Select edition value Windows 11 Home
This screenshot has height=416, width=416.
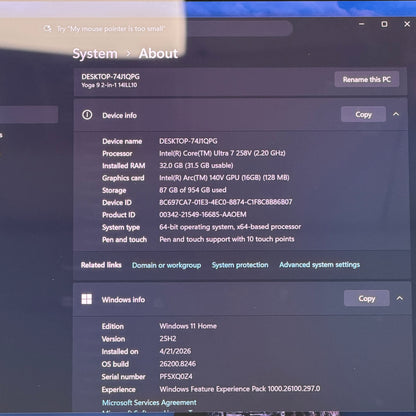click(188, 326)
